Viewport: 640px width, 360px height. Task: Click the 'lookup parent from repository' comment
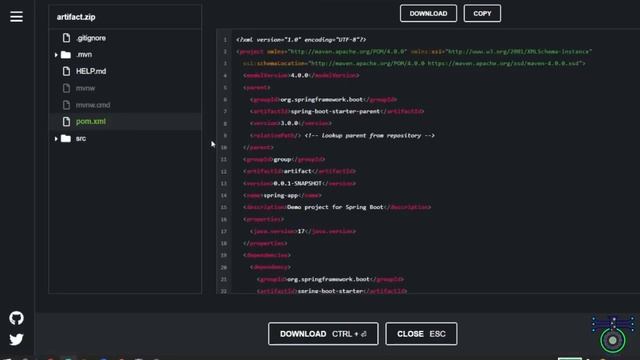[x=369, y=135]
